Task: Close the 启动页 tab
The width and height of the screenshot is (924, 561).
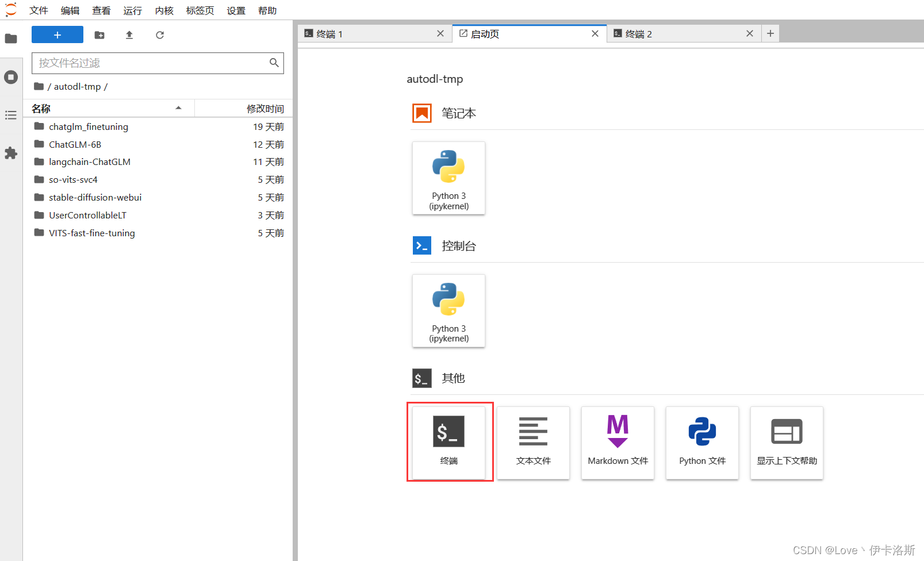Action: (x=595, y=34)
